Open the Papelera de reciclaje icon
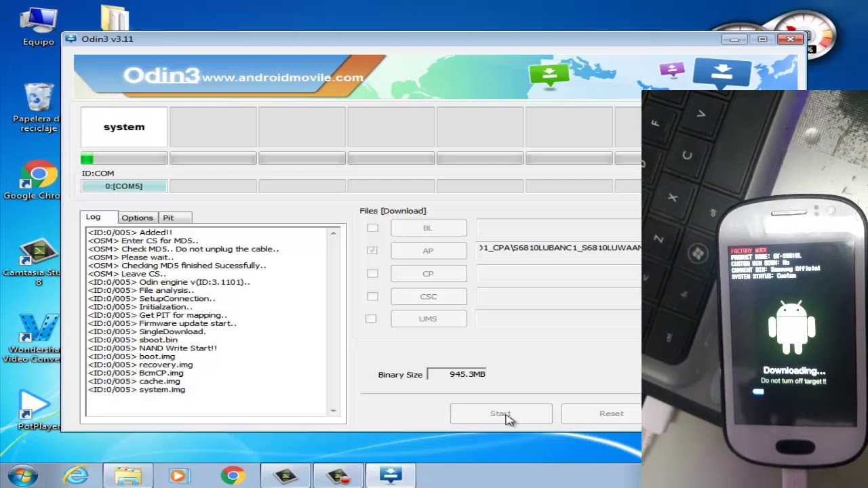The height and width of the screenshot is (488, 868). [x=39, y=107]
